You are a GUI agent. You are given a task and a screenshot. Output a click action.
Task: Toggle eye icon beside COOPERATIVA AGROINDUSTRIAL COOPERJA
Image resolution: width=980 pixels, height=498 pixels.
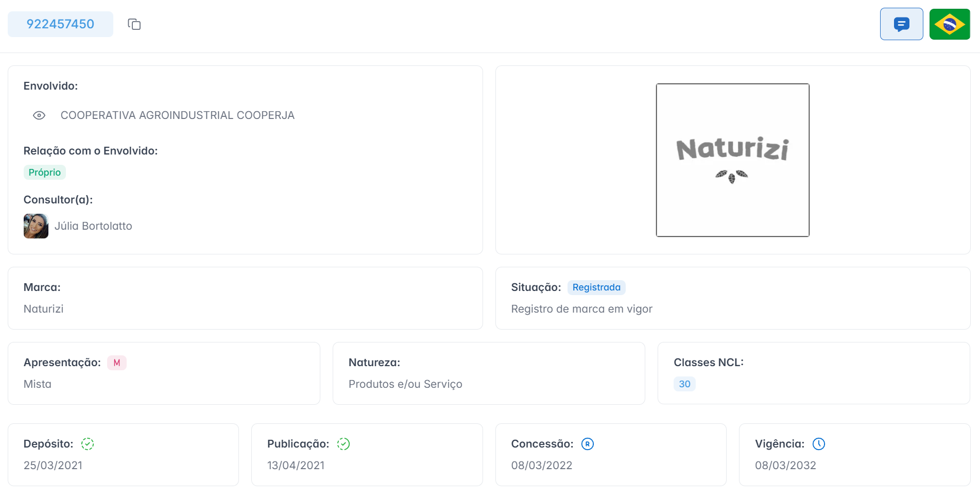[x=39, y=115]
